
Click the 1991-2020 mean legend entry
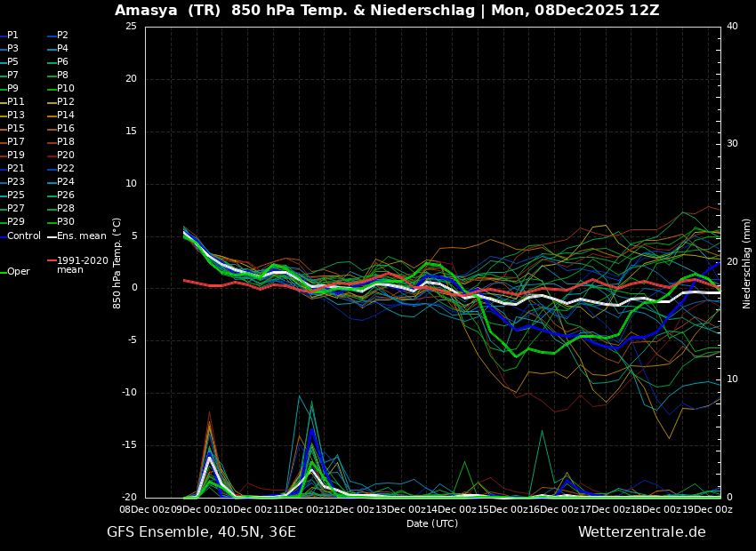tap(77, 265)
